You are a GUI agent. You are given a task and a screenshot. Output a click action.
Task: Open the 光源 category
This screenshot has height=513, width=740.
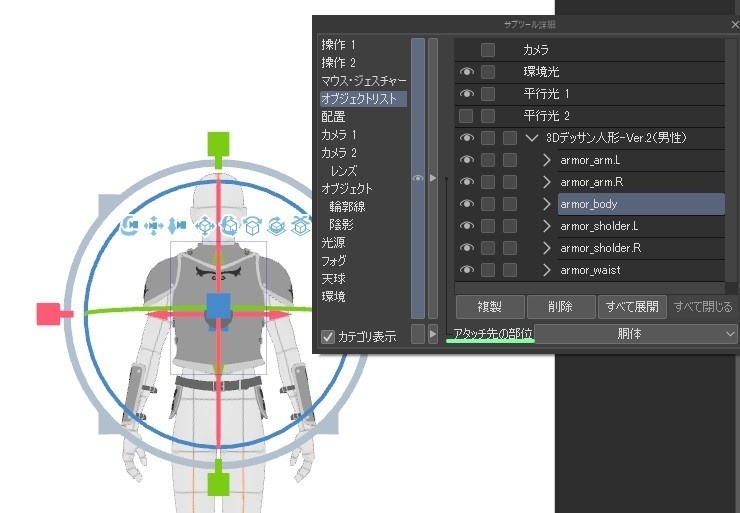[x=333, y=242]
